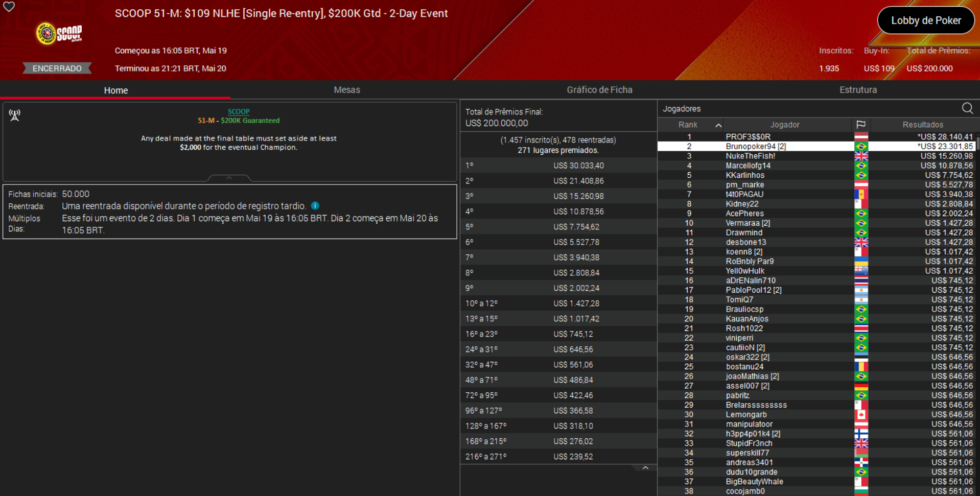Select player row PROF3$$0R
This screenshot has height=496, width=980.
(x=816, y=137)
